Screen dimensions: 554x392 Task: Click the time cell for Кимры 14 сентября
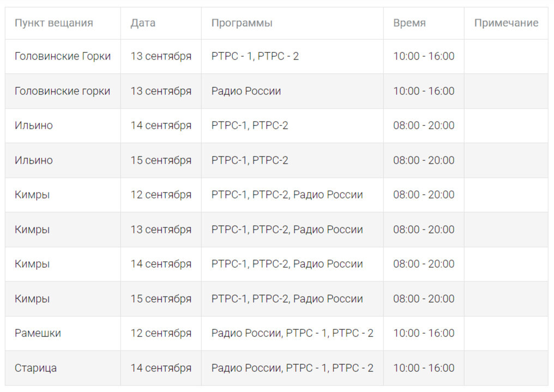(x=424, y=264)
